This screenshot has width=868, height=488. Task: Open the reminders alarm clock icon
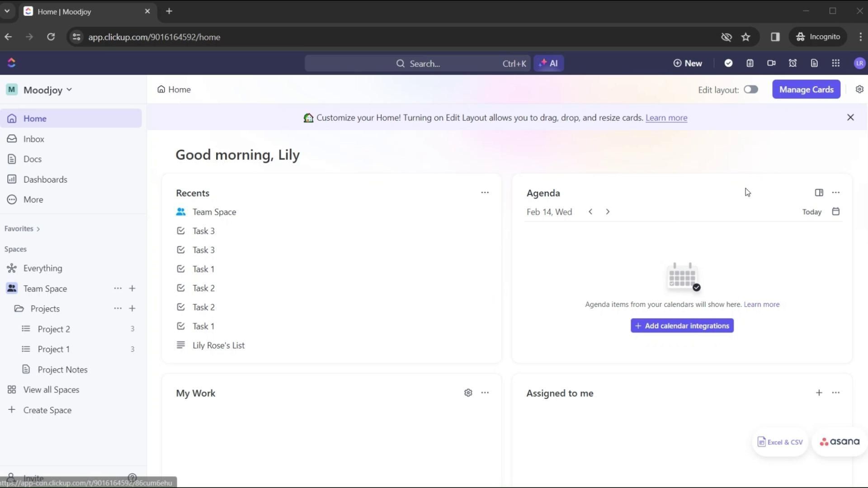click(793, 63)
